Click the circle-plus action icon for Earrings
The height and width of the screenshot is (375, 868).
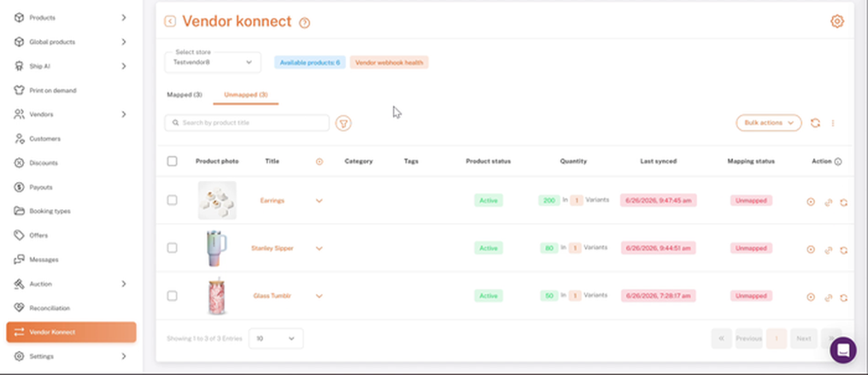click(811, 202)
